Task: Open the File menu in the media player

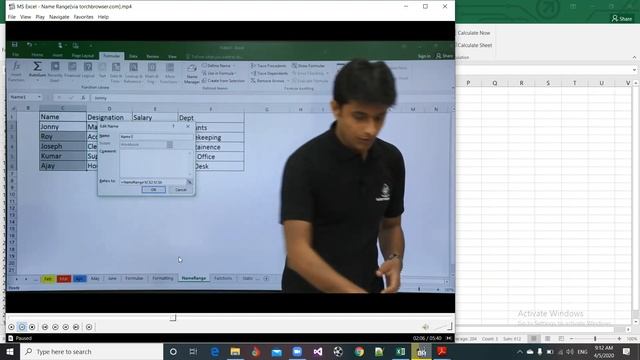Action: (11, 17)
